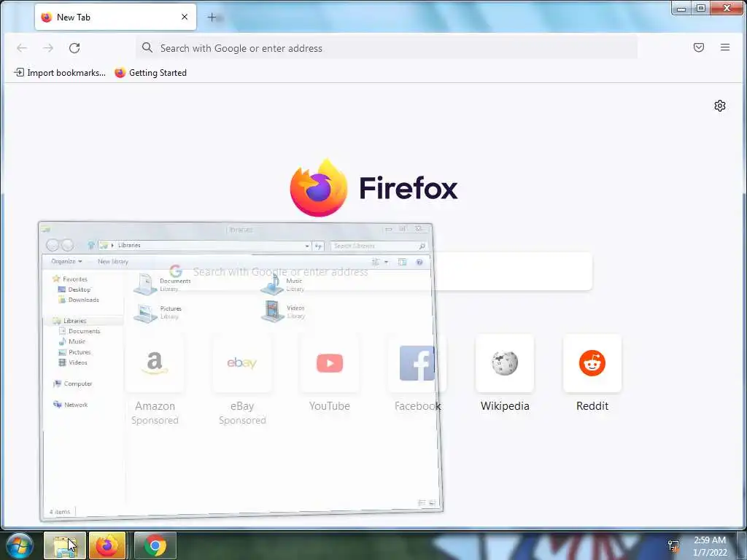Toggle preview pane icon in Libraries window

coord(402,262)
